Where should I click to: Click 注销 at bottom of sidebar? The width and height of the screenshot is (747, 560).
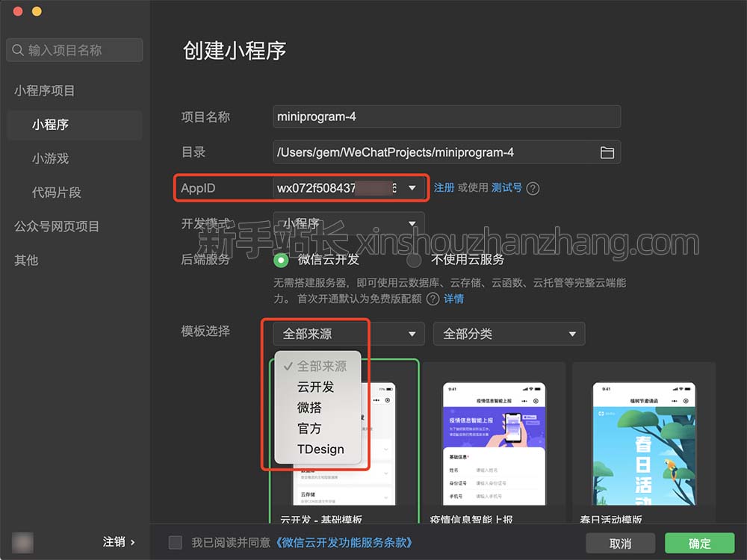click(x=119, y=542)
